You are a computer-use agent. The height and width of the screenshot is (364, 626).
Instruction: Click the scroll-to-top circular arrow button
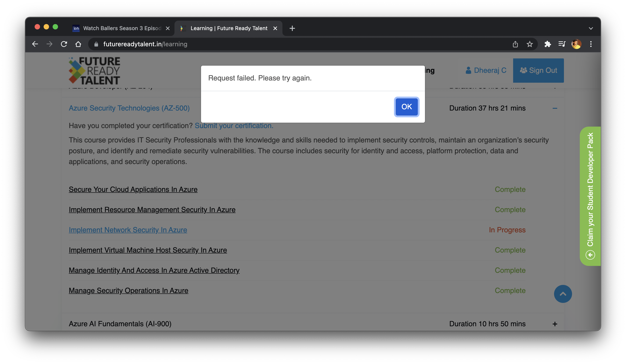pyautogui.click(x=563, y=294)
